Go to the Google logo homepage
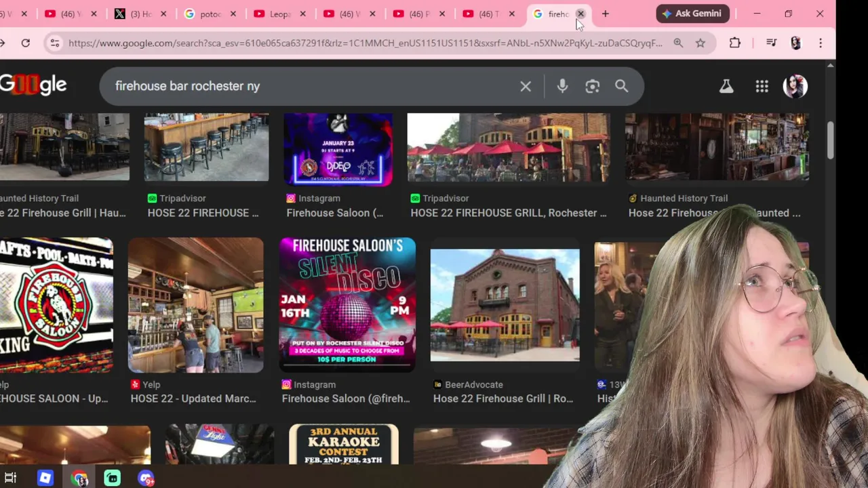Screen dimensions: 868x488 33,85
